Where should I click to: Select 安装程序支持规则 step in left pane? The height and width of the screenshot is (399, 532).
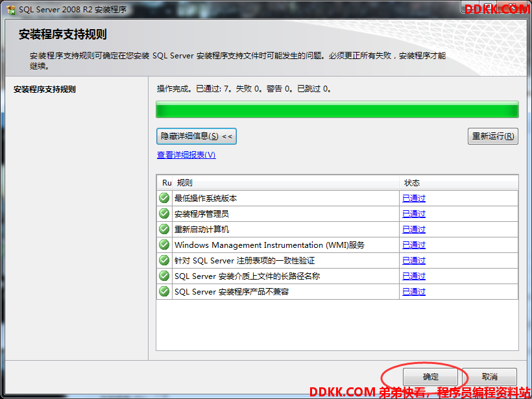tap(45, 90)
